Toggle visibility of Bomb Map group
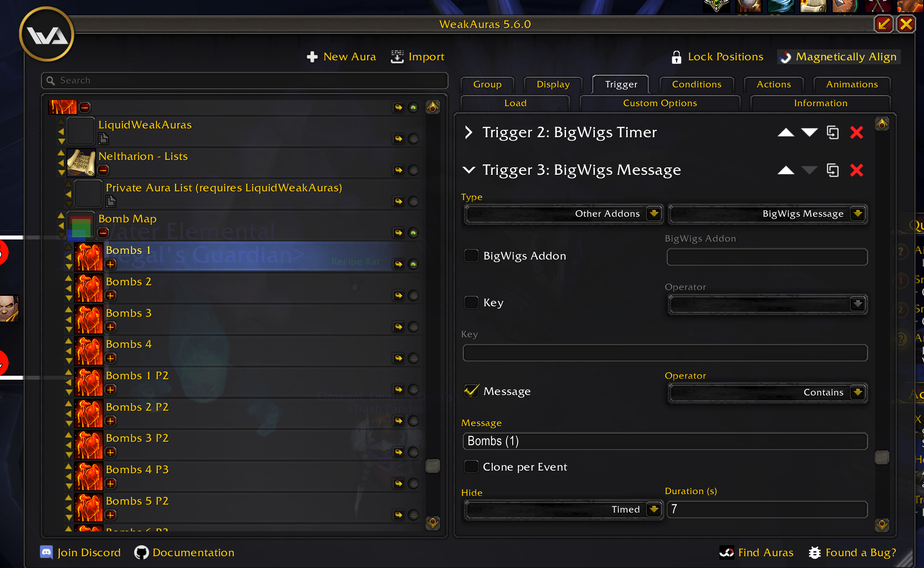This screenshot has height=568, width=924. pyautogui.click(x=413, y=233)
